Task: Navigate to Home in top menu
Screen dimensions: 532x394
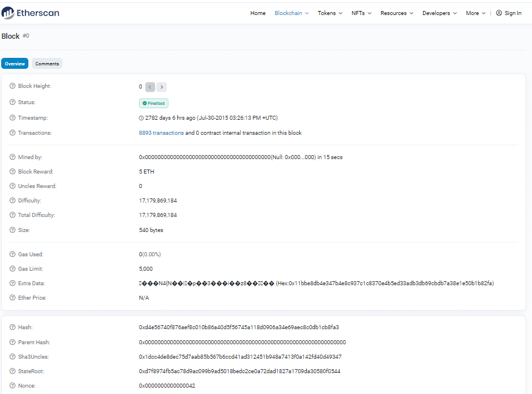Action: click(x=258, y=13)
